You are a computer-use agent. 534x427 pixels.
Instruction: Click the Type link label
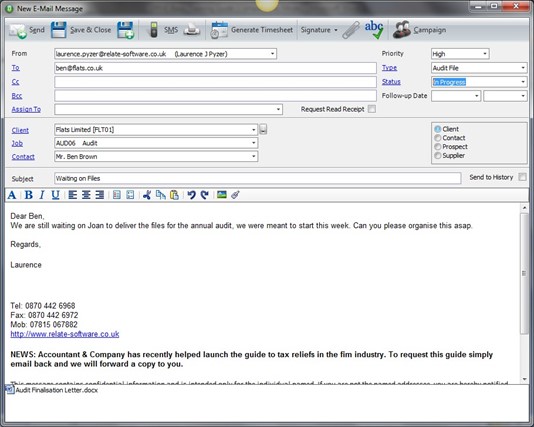(389, 68)
